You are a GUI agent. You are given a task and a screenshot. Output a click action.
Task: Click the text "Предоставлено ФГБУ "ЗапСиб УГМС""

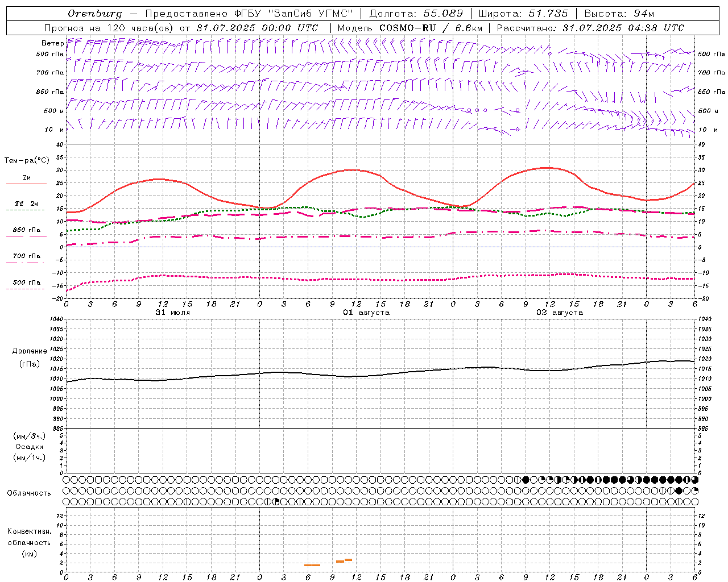point(249,14)
